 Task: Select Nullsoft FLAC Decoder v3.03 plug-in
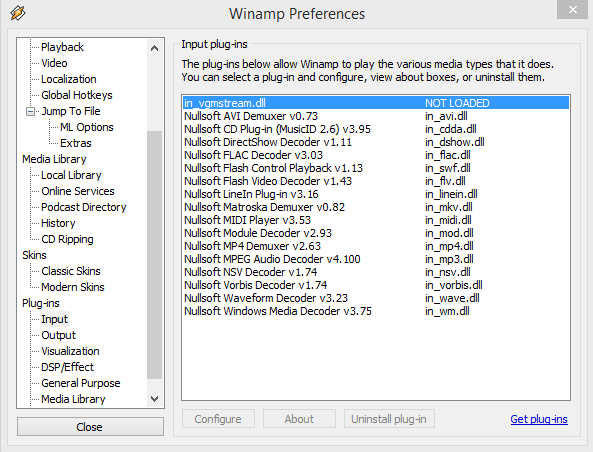tap(376, 155)
